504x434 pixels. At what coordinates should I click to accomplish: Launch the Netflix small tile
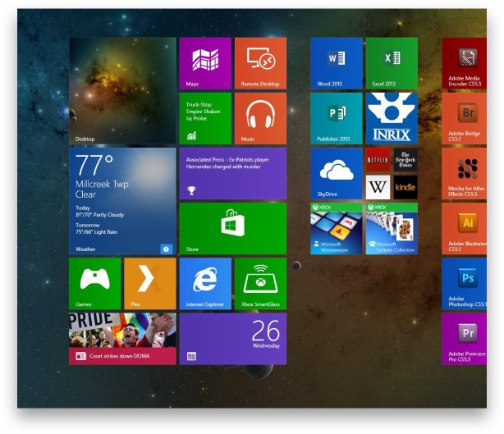click(x=378, y=160)
